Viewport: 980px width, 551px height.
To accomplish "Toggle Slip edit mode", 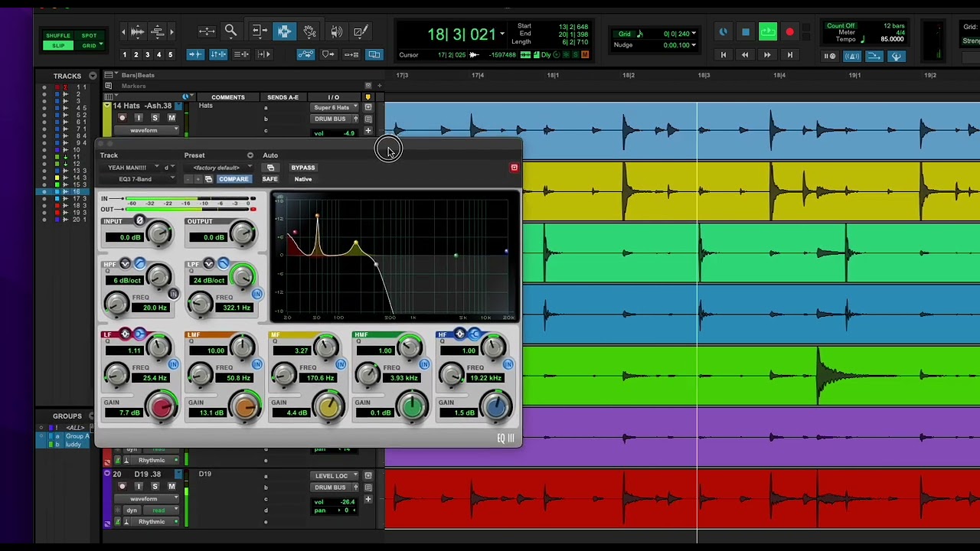I will coord(58,46).
